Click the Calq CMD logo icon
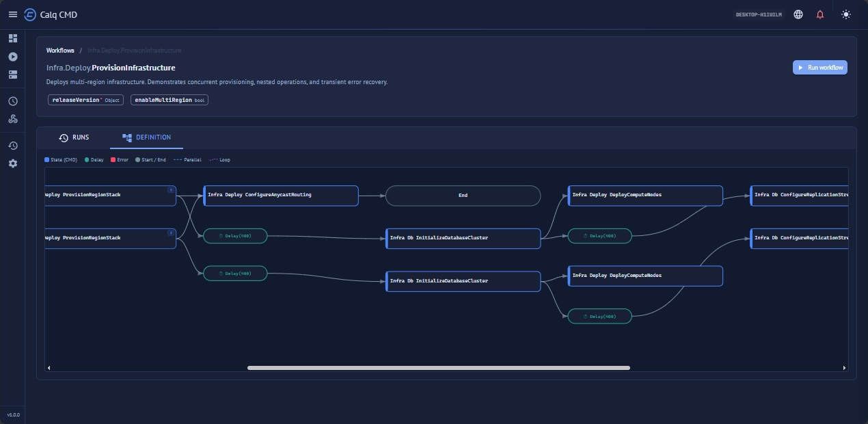The height and width of the screenshot is (424, 868). (x=30, y=14)
